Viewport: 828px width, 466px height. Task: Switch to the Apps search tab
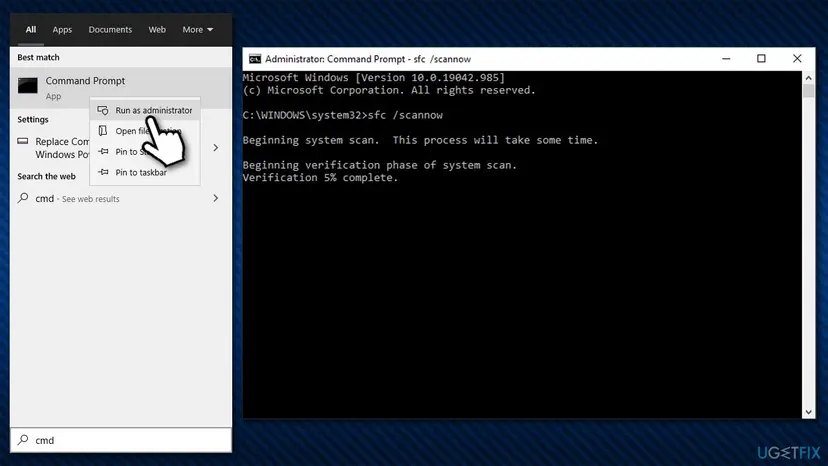point(62,30)
